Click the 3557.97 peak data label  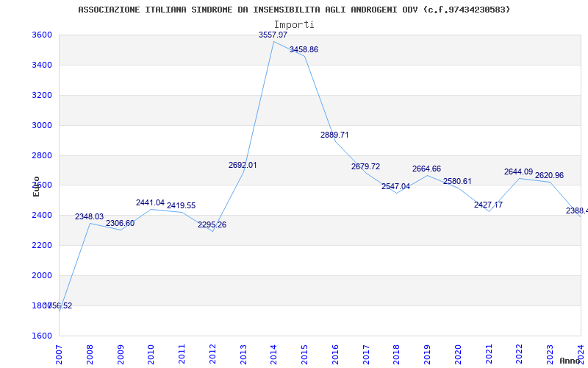(x=273, y=35)
